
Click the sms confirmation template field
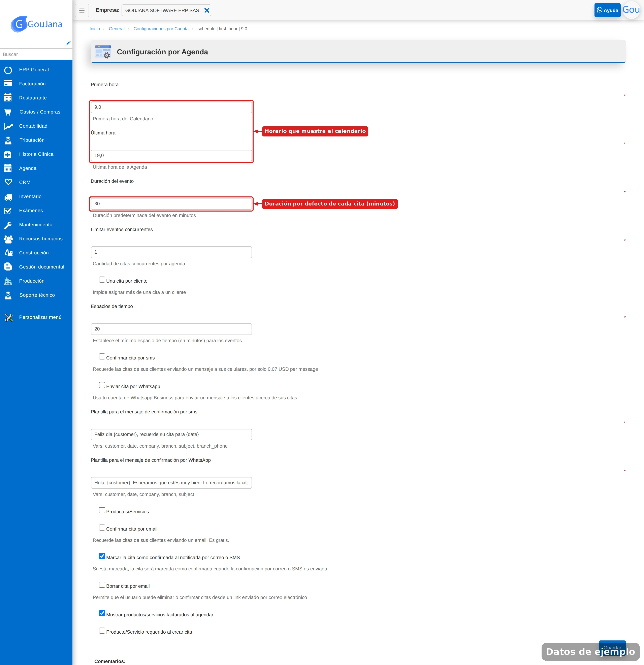click(x=171, y=435)
